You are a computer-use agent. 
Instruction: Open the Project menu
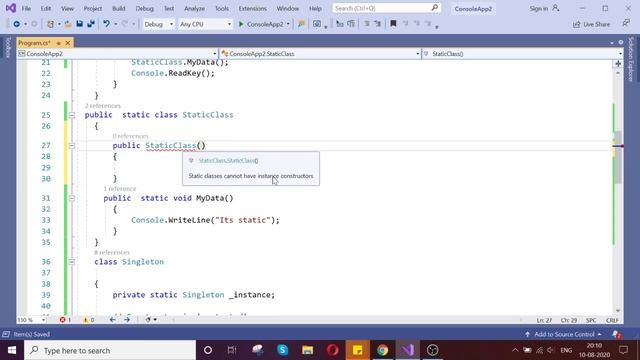tap(93, 8)
